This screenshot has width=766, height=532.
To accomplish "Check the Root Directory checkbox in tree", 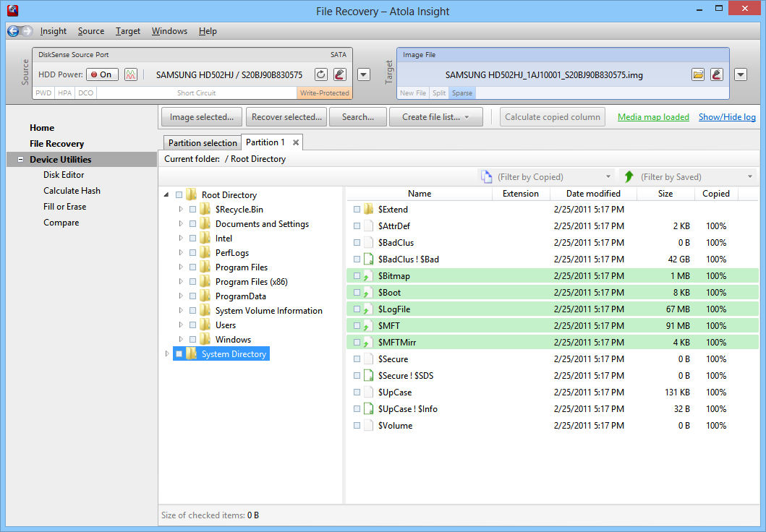I will (x=179, y=194).
